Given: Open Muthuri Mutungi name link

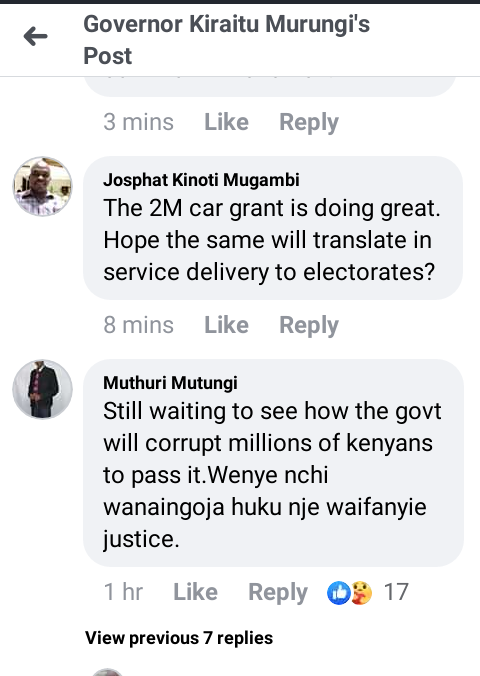Looking at the screenshot, I should pos(170,383).
